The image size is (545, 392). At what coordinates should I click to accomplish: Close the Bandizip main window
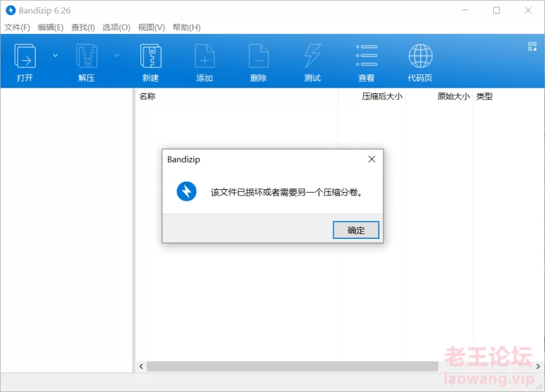coord(528,10)
